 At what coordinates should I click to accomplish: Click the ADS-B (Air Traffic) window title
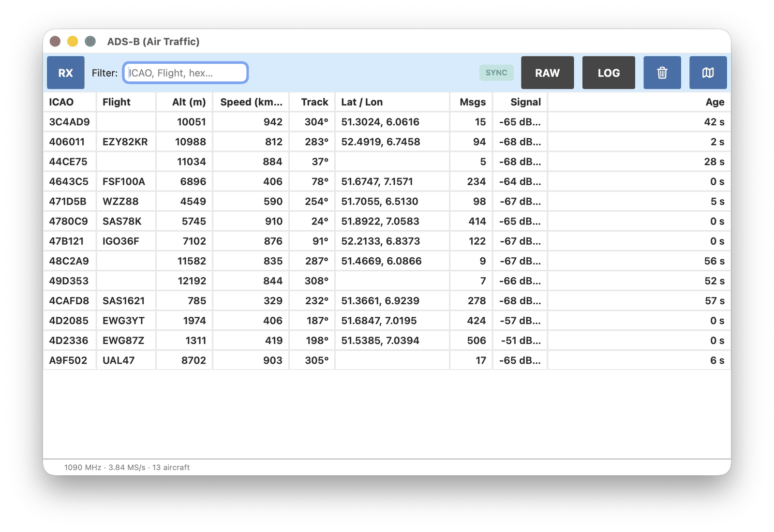pos(153,42)
